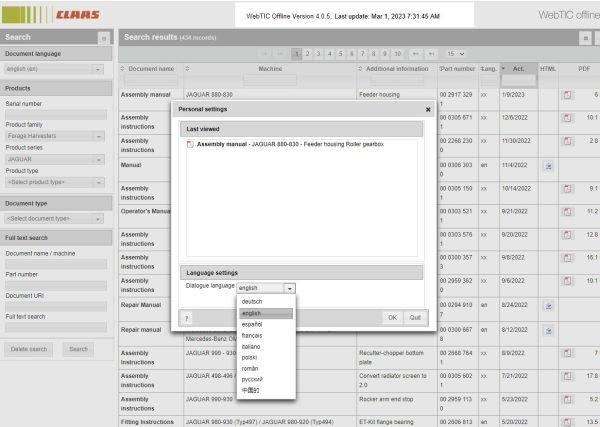Sort by Document name column
The width and height of the screenshot is (600, 427).
pyautogui.click(x=151, y=69)
